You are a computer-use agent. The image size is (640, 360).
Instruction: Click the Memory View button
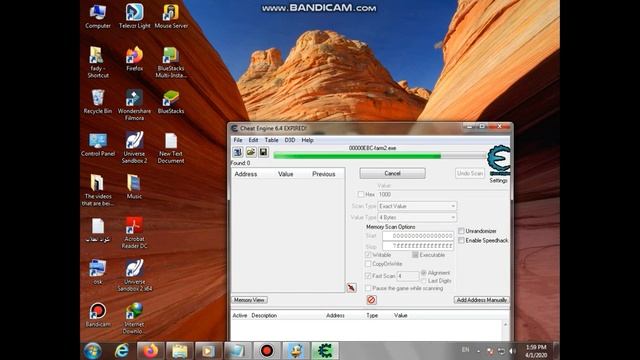click(249, 300)
